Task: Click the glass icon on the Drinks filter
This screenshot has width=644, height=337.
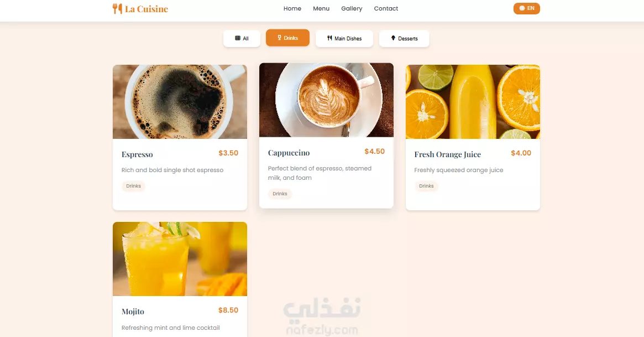Action: [279, 38]
